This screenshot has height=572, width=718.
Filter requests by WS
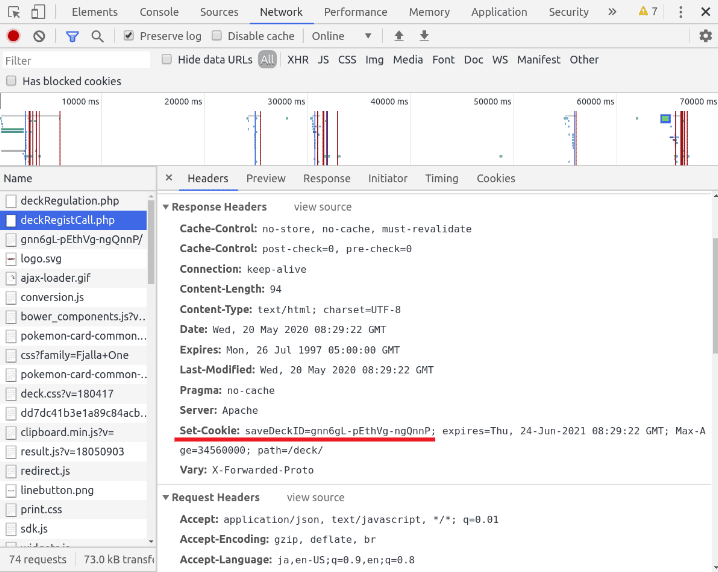[500, 60]
